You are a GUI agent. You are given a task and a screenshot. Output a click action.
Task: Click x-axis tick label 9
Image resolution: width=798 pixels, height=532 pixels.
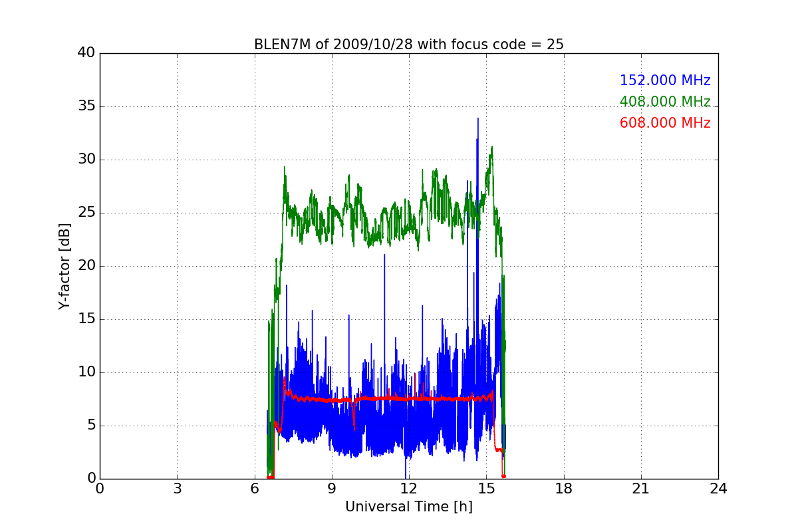(x=332, y=489)
